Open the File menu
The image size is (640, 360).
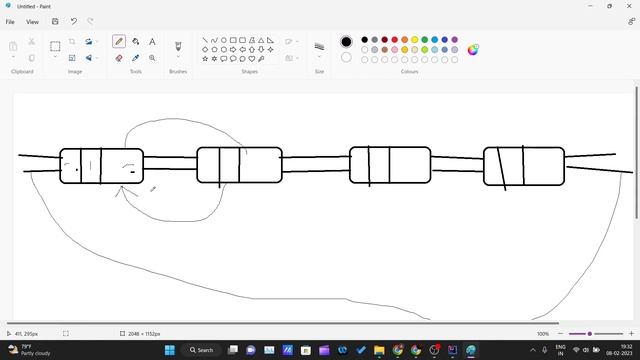click(10, 22)
